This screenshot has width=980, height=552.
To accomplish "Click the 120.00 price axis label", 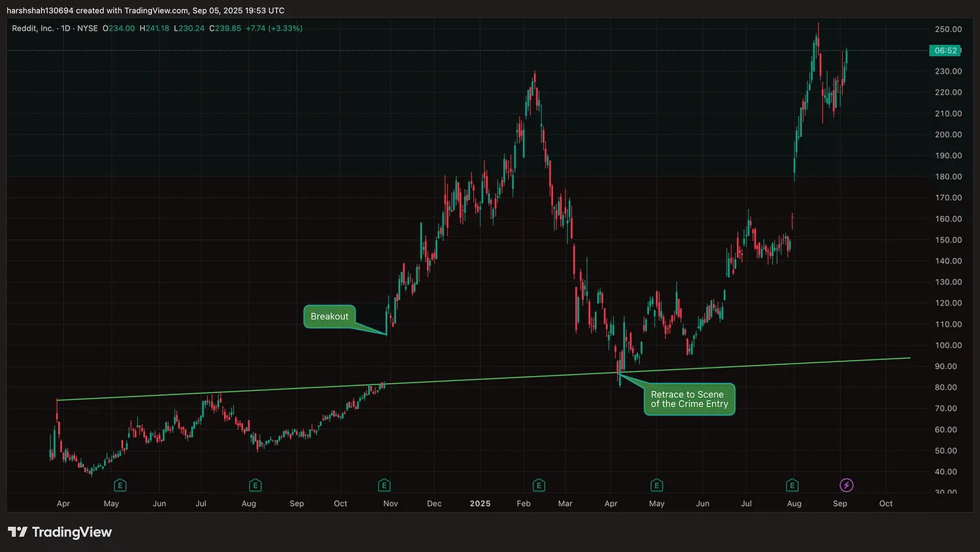I will (948, 303).
